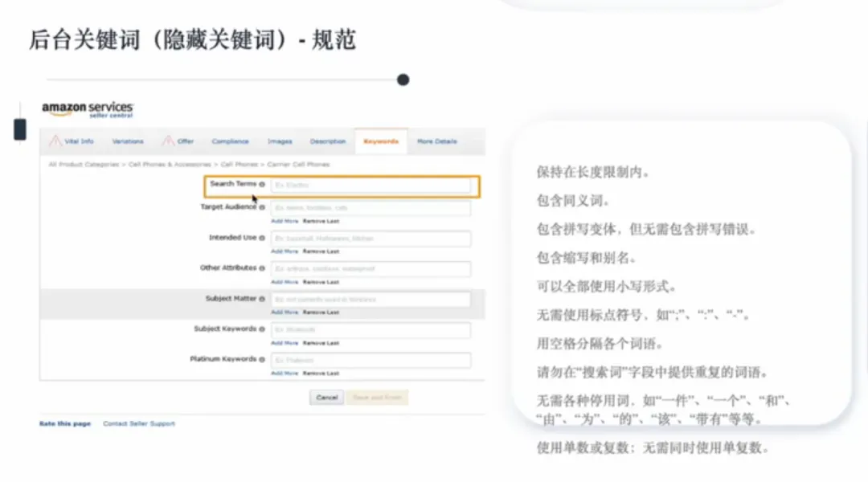Switch to the Variations tab
The height and width of the screenshot is (482, 868).
[x=128, y=141]
